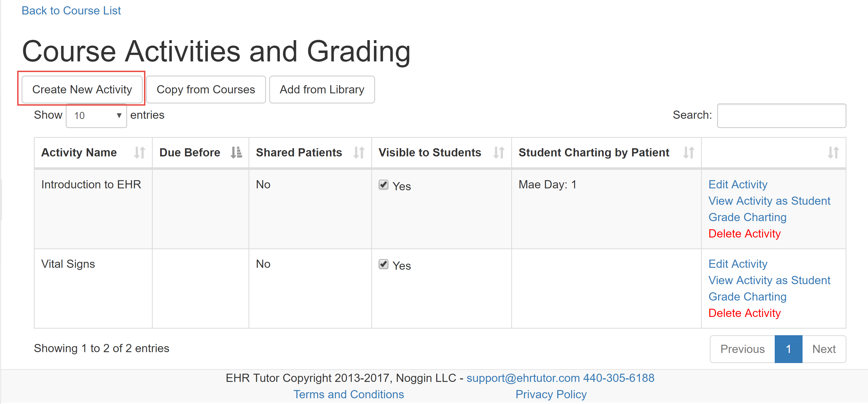Screen dimensions: 868x404
Task: Click the Next page button
Action: coord(824,349)
